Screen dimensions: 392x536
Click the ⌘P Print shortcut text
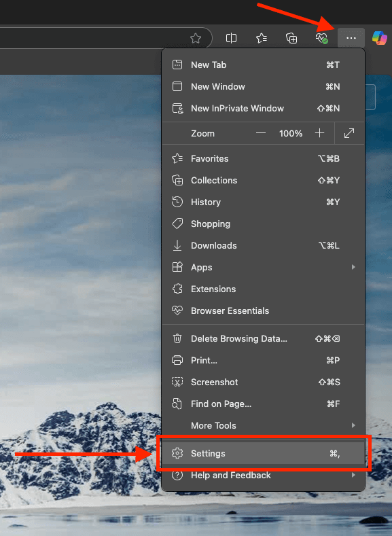333,360
